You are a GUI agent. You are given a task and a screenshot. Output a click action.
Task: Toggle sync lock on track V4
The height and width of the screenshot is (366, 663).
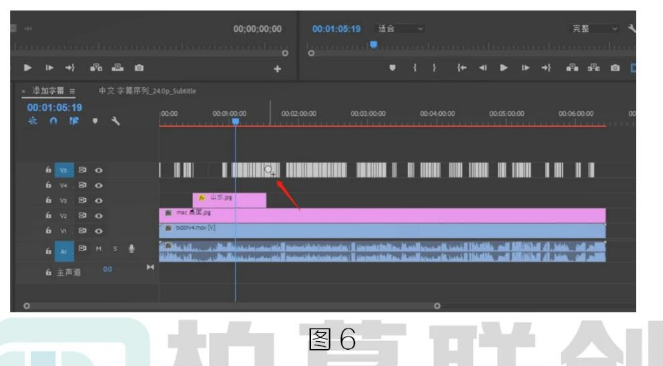[82, 185]
